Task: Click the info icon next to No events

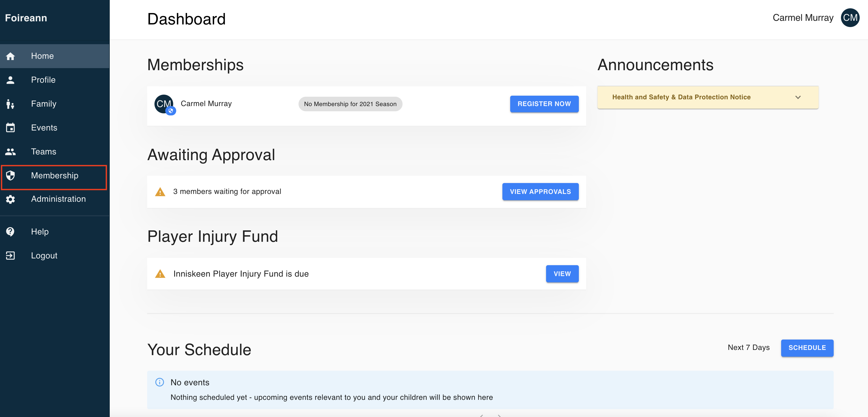Action: [159, 382]
